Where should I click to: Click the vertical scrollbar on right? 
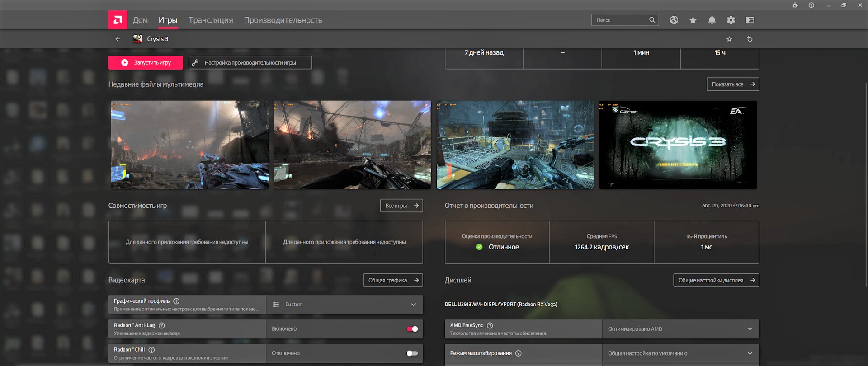pyautogui.click(x=866, y=184)
